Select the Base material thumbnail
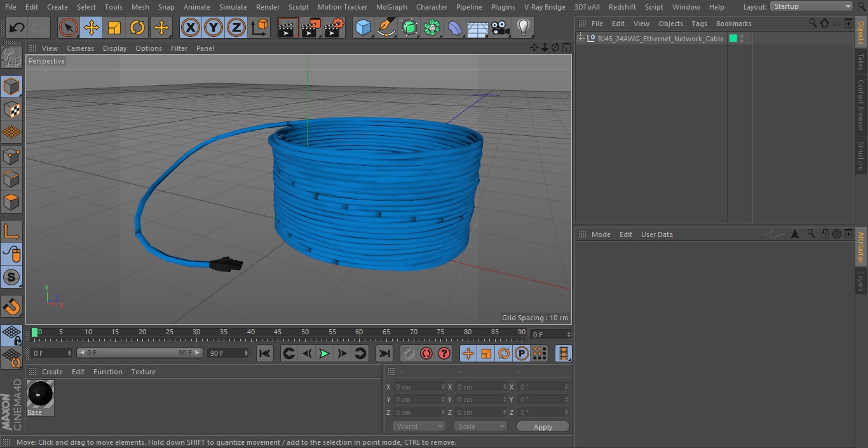The width and height of the screenshot is (868, 448). click(41, 395)
